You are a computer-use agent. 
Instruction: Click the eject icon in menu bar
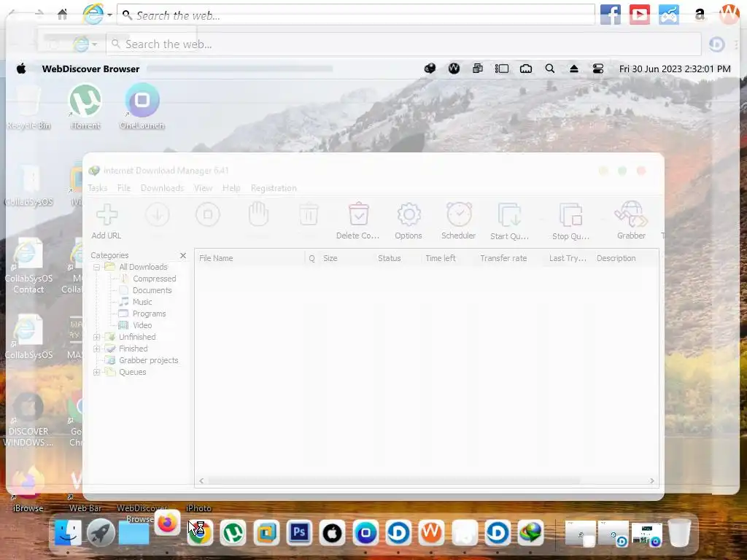click(574, 69)
